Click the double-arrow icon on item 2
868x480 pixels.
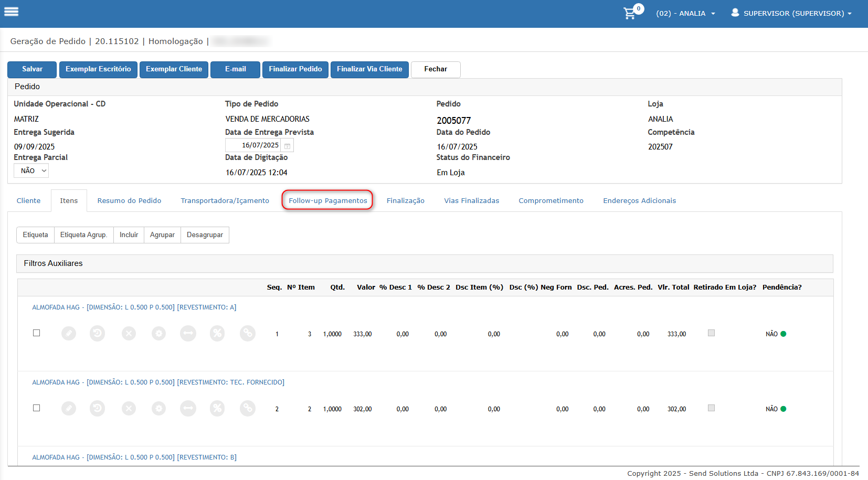[x=188, y=408]
